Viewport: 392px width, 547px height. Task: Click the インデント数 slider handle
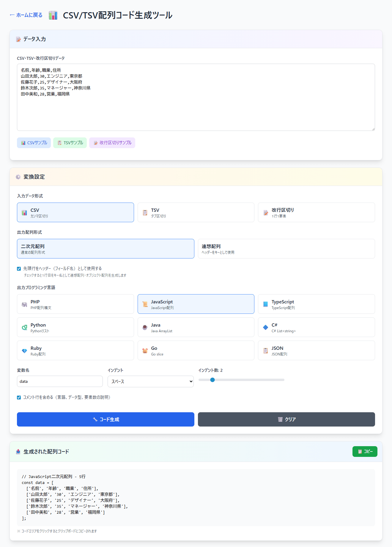point(212,380)
